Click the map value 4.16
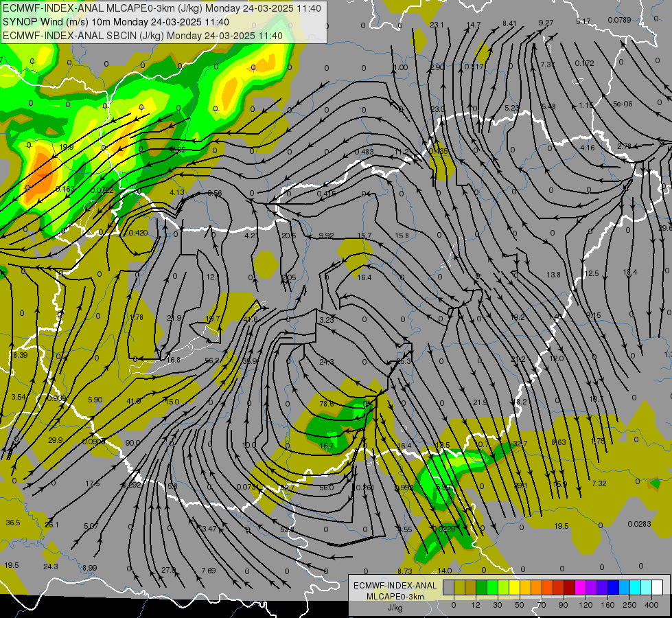 [x=588, y=148]
